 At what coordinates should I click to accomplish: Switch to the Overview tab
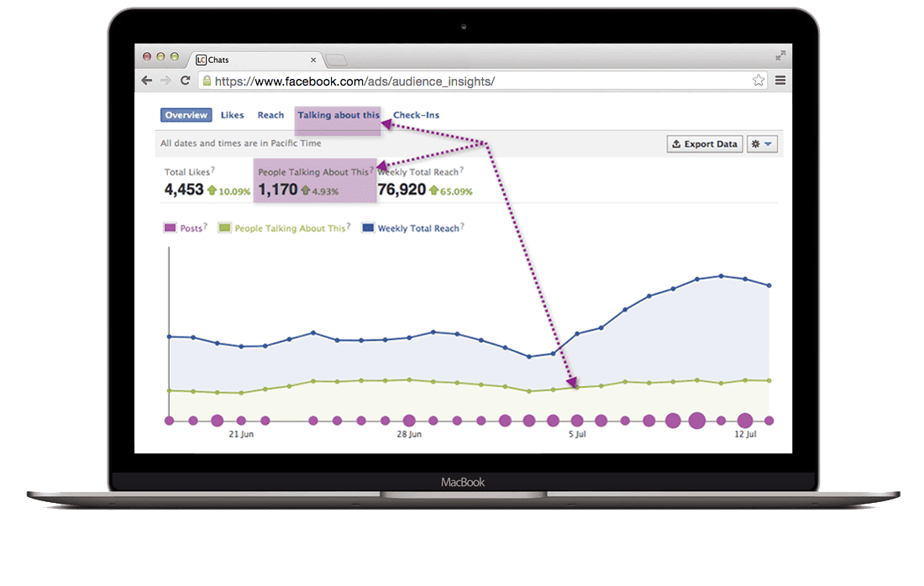pos(186,115)
